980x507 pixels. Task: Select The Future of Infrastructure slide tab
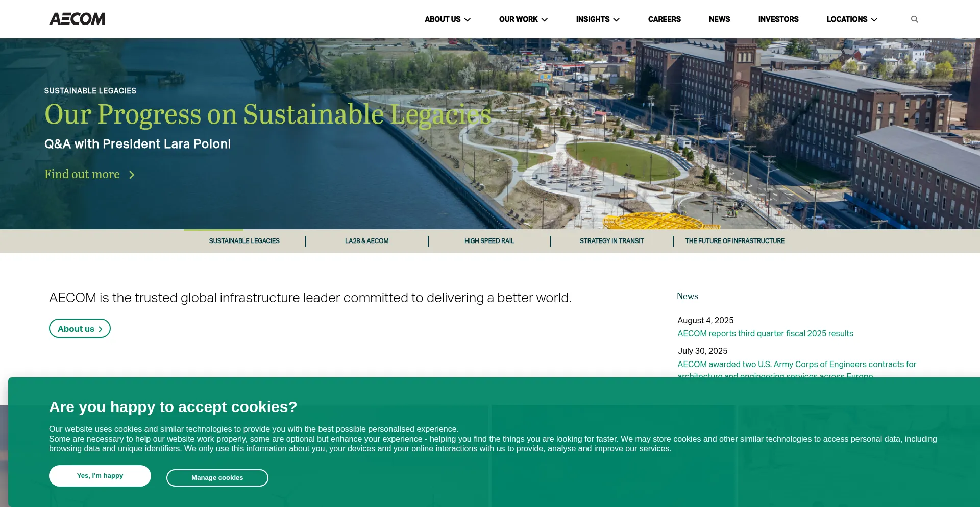pos(734,241)
